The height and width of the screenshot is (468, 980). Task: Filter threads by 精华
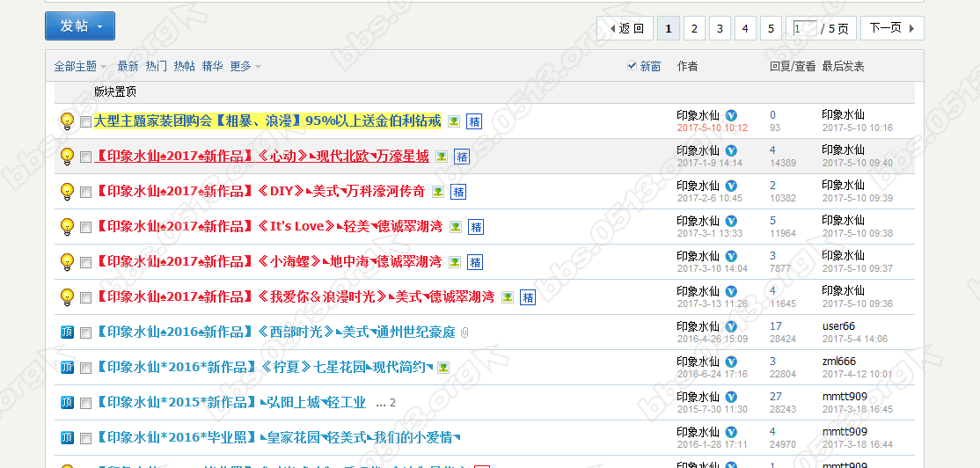[x=213, y=66]
